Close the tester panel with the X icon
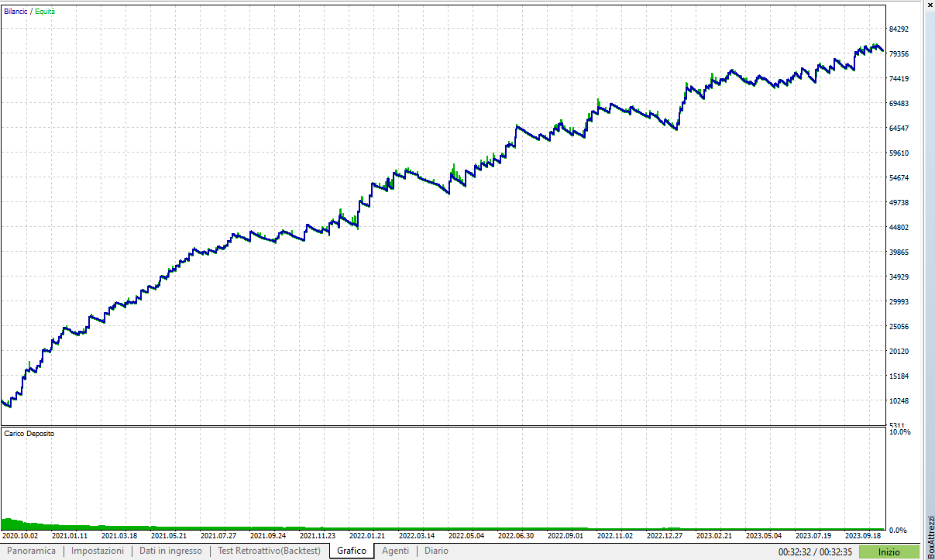Screen dimensions: 935x560 (x=930, y=5)
